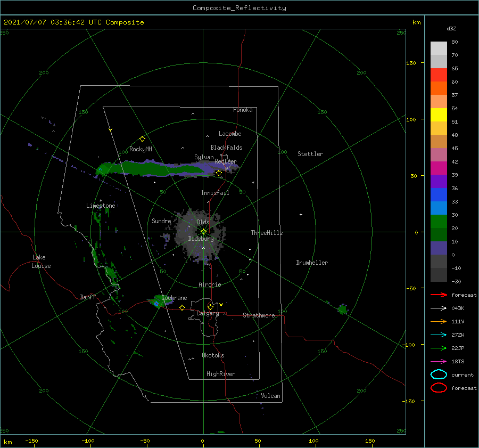Click the white 04DK arrow in legend
Image resolution: width=479 pixels, height=448 pixels.
pos(439,308)
